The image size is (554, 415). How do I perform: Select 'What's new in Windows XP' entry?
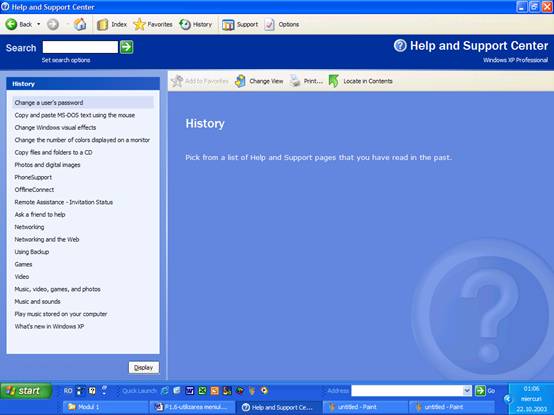(x=49, y=326)
